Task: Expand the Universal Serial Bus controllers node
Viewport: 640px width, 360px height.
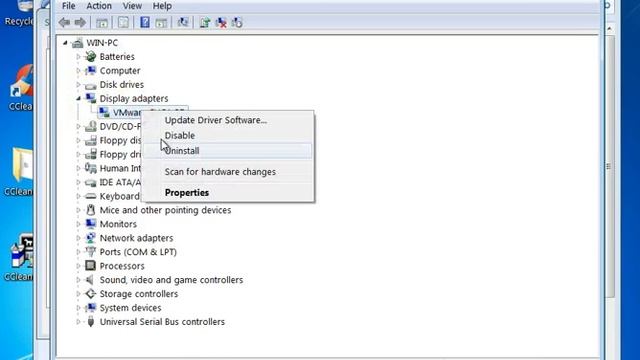Action: coord(78,322)
